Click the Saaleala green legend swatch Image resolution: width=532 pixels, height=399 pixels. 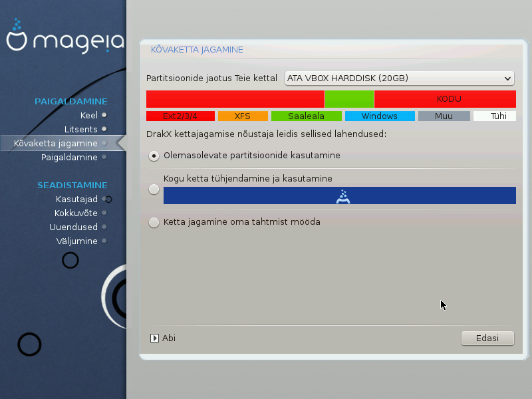tap(307, 116)
